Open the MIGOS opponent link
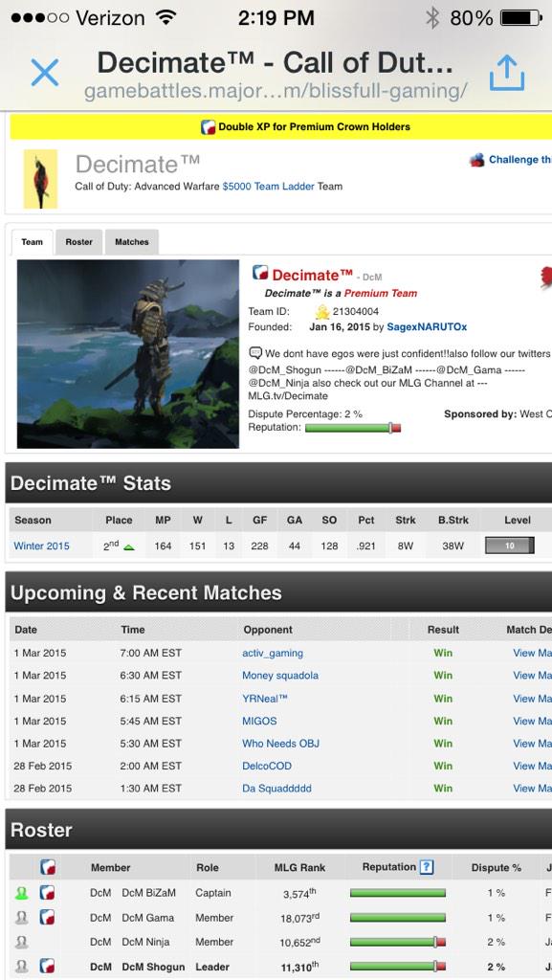Viewport: 552px width, 980px height. click(x=259, y=721)
